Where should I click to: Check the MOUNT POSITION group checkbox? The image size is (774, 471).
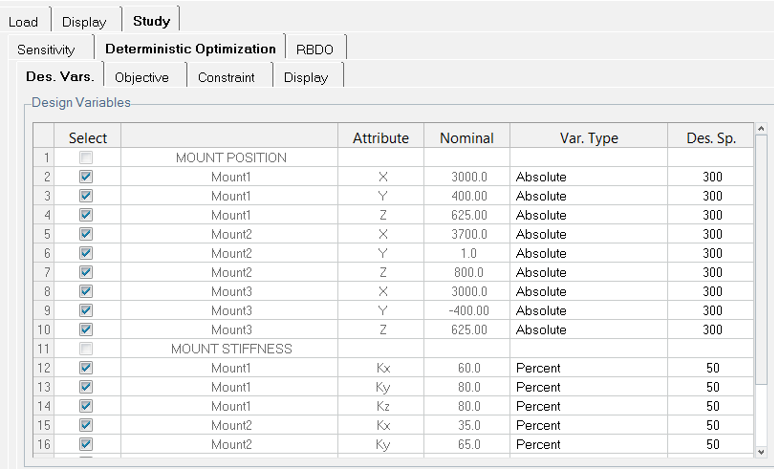point(86,158)
